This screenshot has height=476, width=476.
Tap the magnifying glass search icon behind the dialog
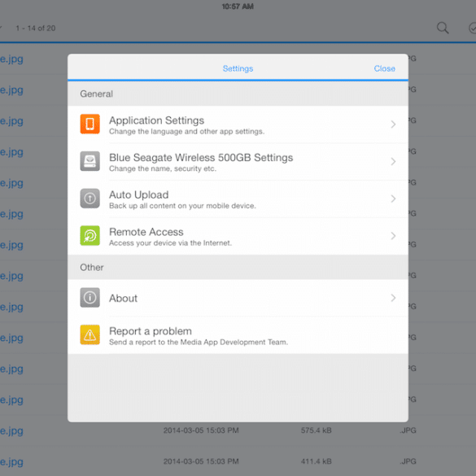(443, 28)
